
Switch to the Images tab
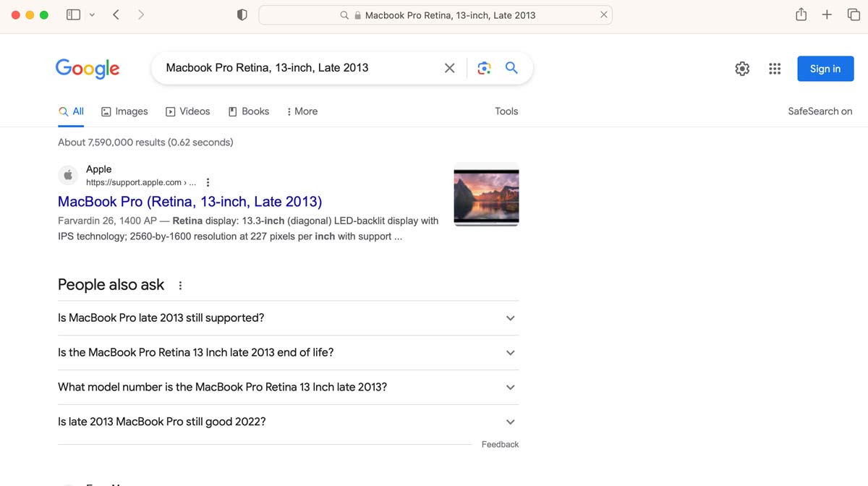124,111
